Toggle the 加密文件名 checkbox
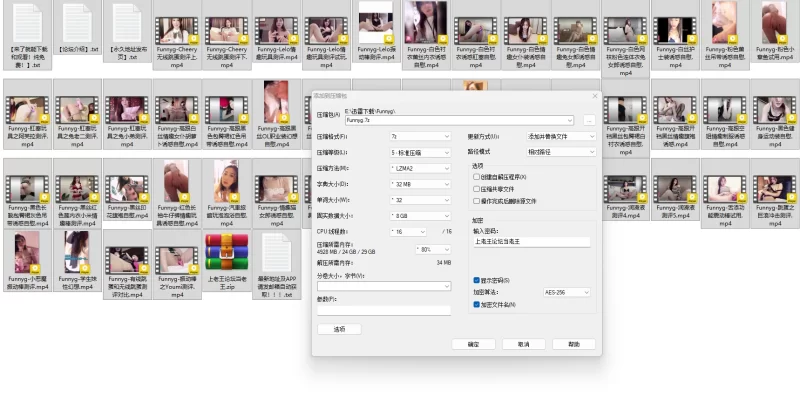The image size is (800, 402). (x=476, y=304)
